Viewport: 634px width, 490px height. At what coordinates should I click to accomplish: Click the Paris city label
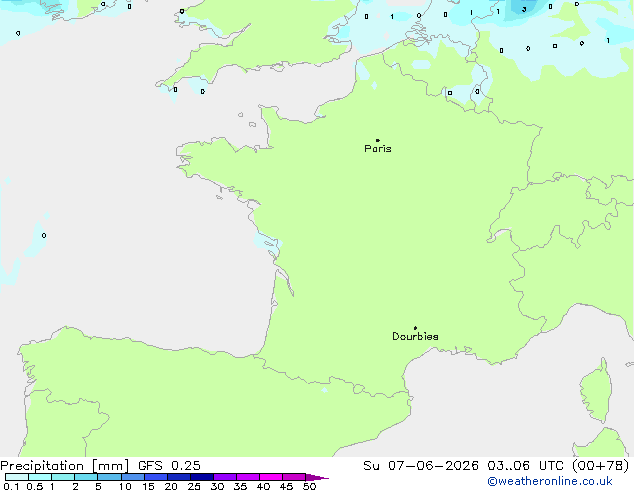[x=378, y=149]
